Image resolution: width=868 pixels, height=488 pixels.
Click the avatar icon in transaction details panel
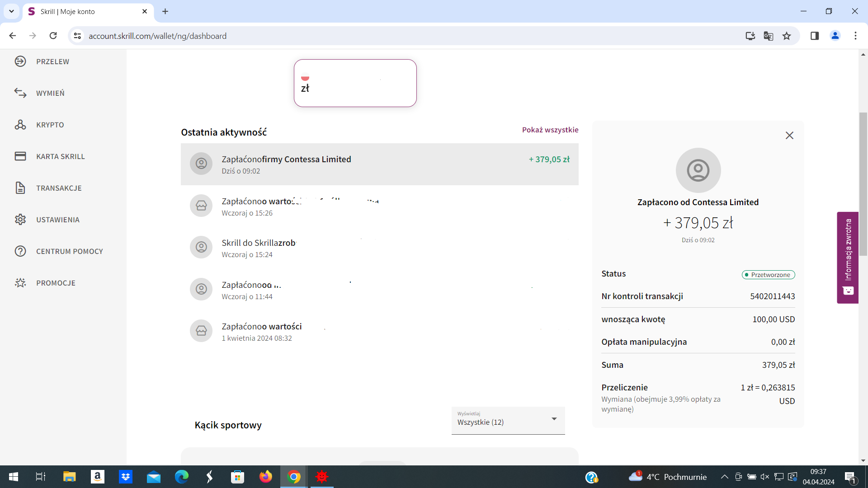pyautogui.click(x=698, y=170)
